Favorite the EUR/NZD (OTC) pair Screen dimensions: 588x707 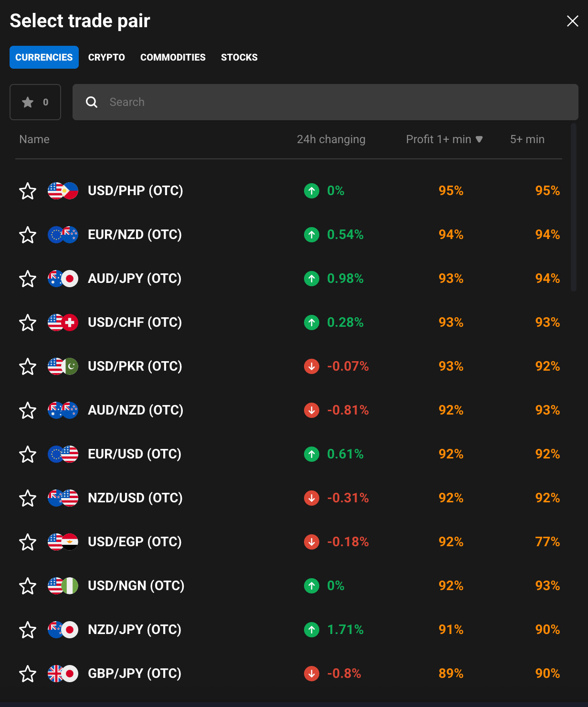click(28, 235)
